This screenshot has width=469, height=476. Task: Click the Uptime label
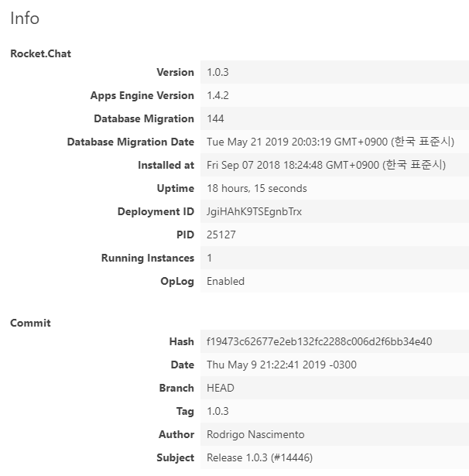(176, 188)
